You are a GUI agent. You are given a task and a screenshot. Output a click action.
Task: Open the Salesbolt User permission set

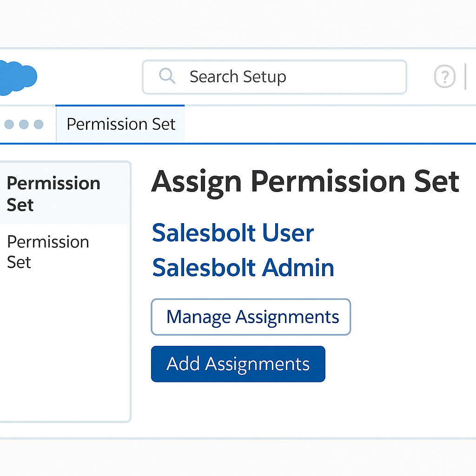point(233,233)
